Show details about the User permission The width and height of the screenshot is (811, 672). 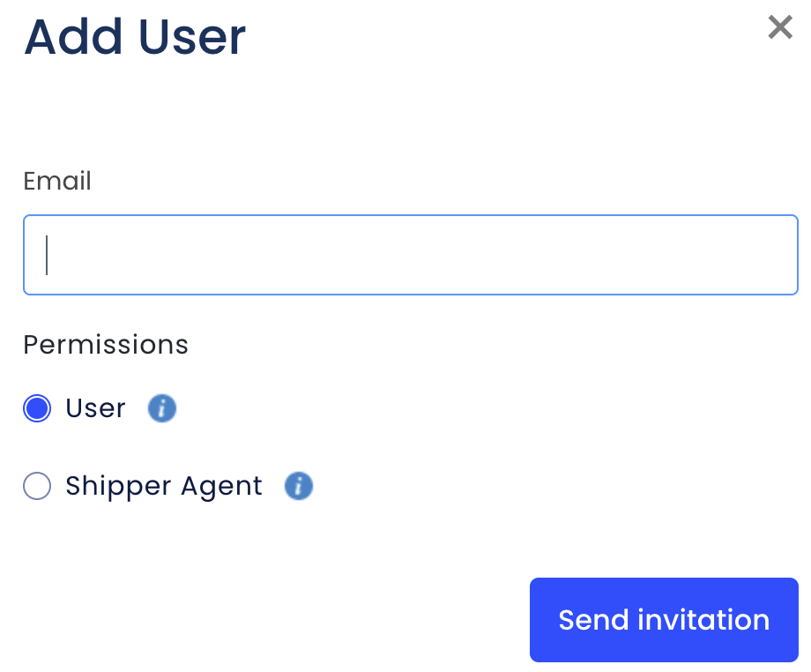(x=162, y=408)
